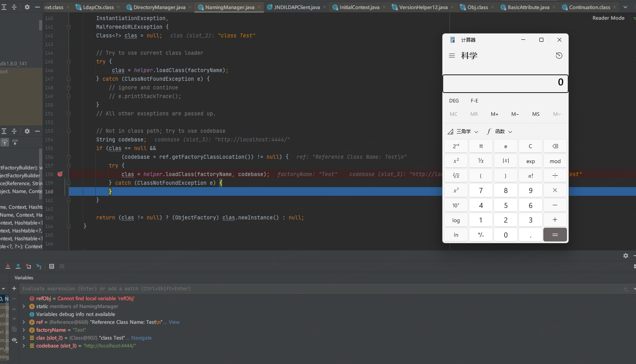Screen dimensions: 636x364
Task: Switch to InitialContext.java tab
Action: click(x=360, y=7)
